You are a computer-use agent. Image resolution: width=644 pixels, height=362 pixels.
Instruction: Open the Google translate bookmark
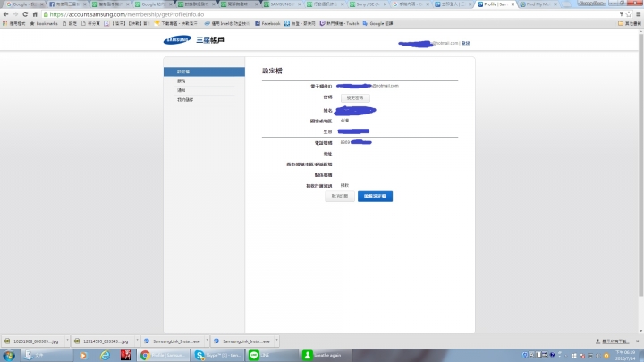[377, 24]
